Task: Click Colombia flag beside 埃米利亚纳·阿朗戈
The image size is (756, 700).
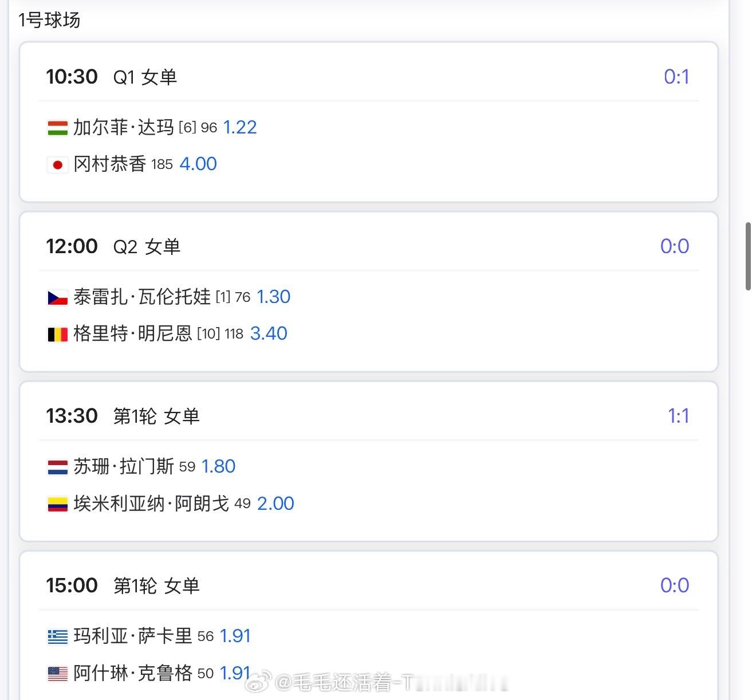Action: [x=57, y=504]
